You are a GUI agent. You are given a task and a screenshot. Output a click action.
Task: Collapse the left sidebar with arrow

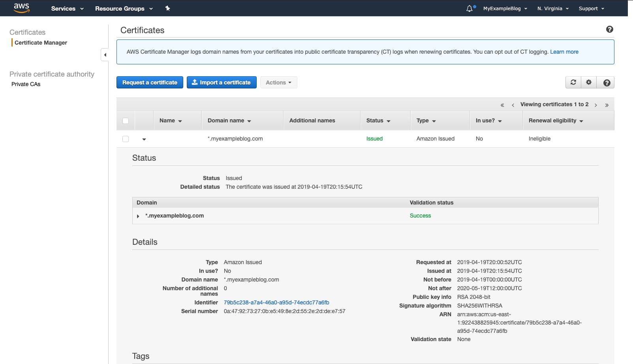[105, 55]
